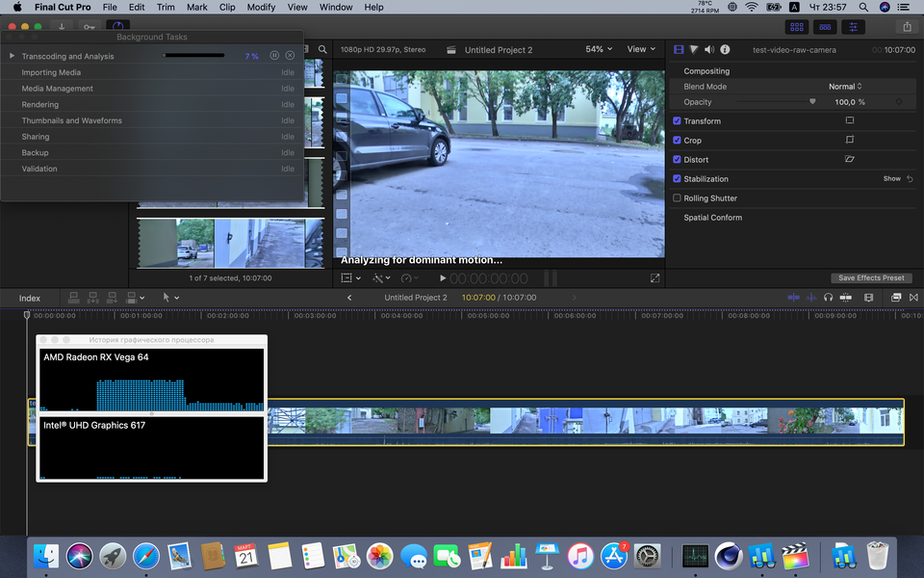924x578 pixels.
Task: Expand the Transcoding and Analysis disclosure triangle
Action: (x=13, y=56)
